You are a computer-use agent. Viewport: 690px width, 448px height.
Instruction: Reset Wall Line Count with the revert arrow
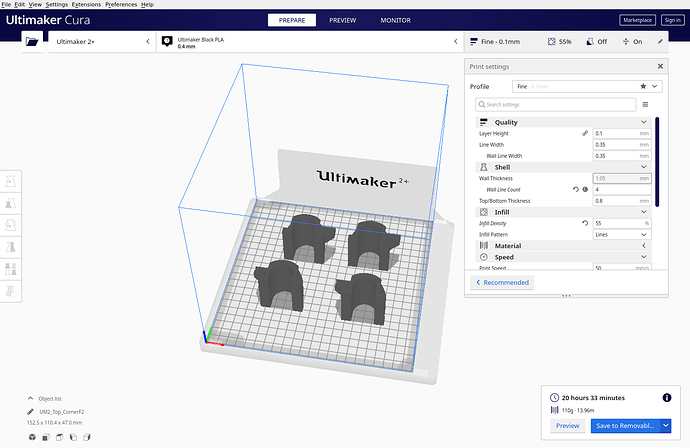[576, 190]
